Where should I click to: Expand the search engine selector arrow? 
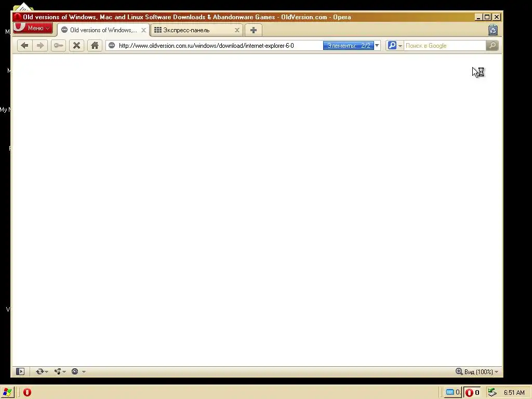click(401, 46)
